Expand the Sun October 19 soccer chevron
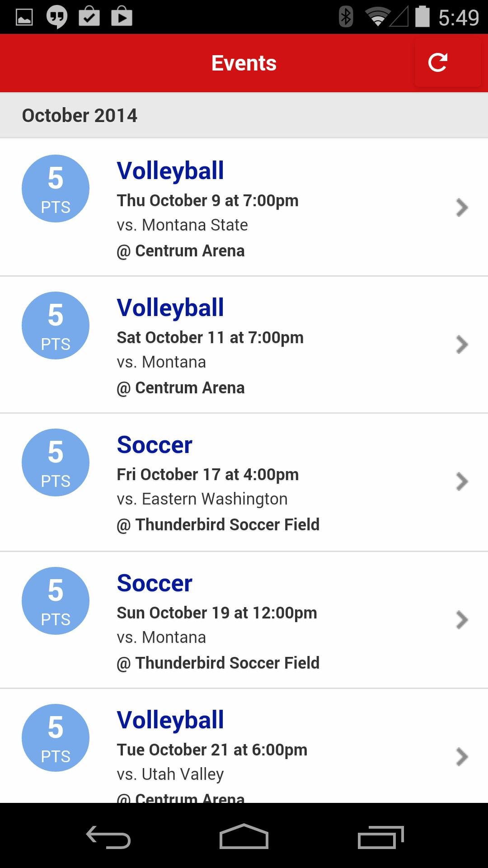Screen dimensions: 488x868 pyautogui.click(x=462, y=620)
